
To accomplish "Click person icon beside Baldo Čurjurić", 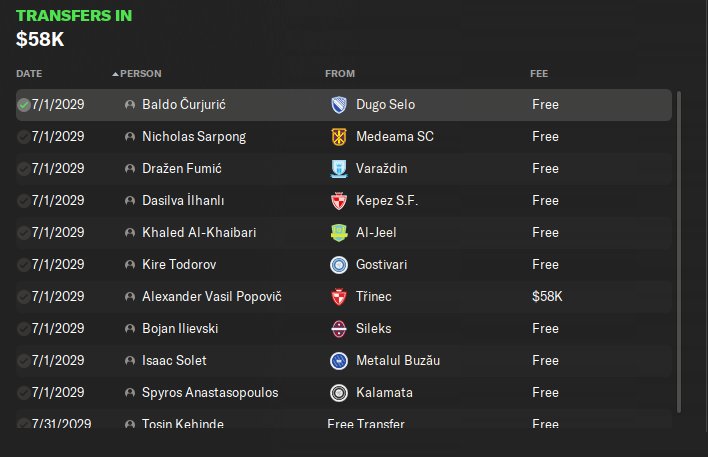I will [x=130, y=105].
